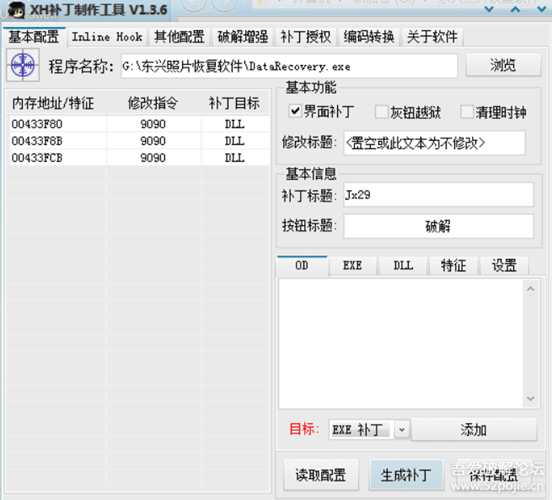Click the 9090 value in row 00433FCB
The image size is (552, 500).
tap(153, 158)
